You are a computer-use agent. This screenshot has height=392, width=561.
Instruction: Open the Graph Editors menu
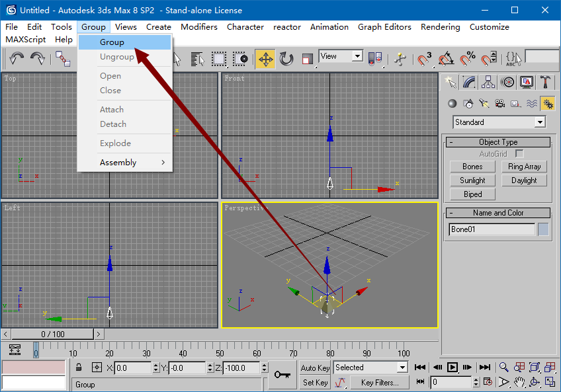[384, 27]
